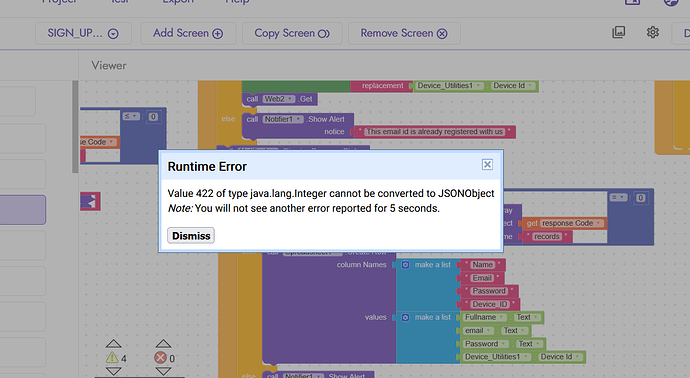The height and width of the screenshot is (378, 690).
Task: Go to previous warning with up arrow
Action: click(x=114, y=344)
